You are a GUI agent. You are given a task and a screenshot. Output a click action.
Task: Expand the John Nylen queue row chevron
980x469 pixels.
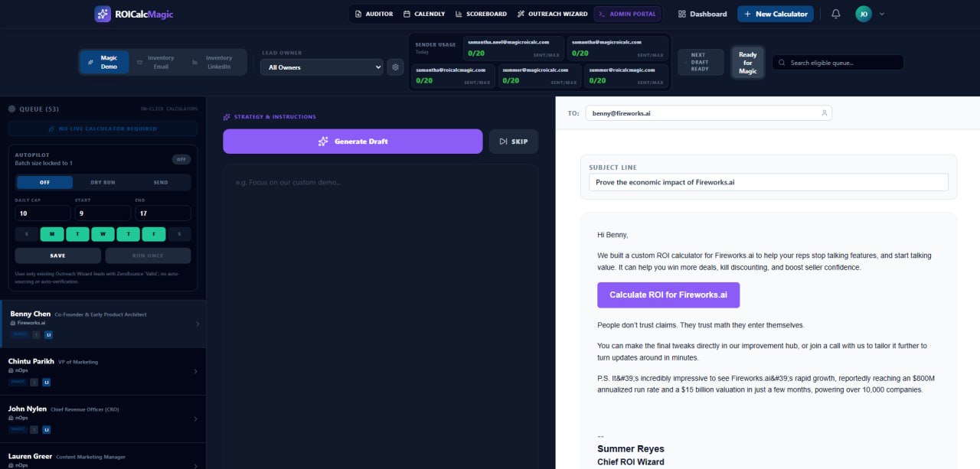coord(195,419)
